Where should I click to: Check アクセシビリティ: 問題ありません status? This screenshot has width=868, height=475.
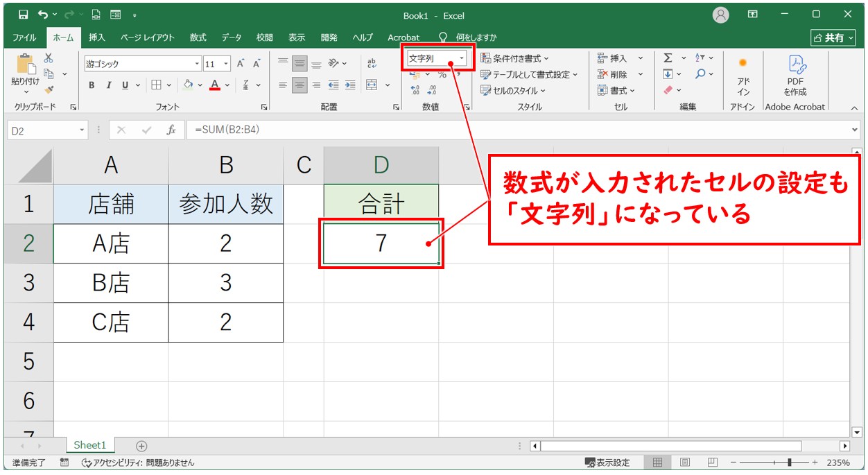pyautogui.click(x=138, y=463)
